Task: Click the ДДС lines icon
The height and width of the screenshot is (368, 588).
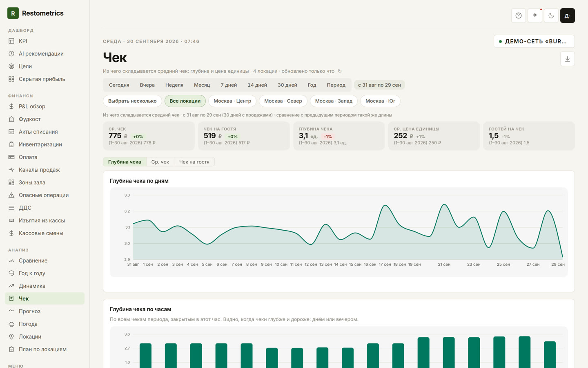Action: click(11, 208)
